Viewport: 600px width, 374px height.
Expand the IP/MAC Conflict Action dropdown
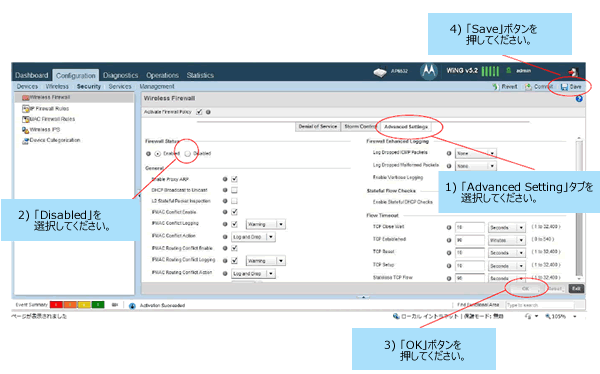253,237
